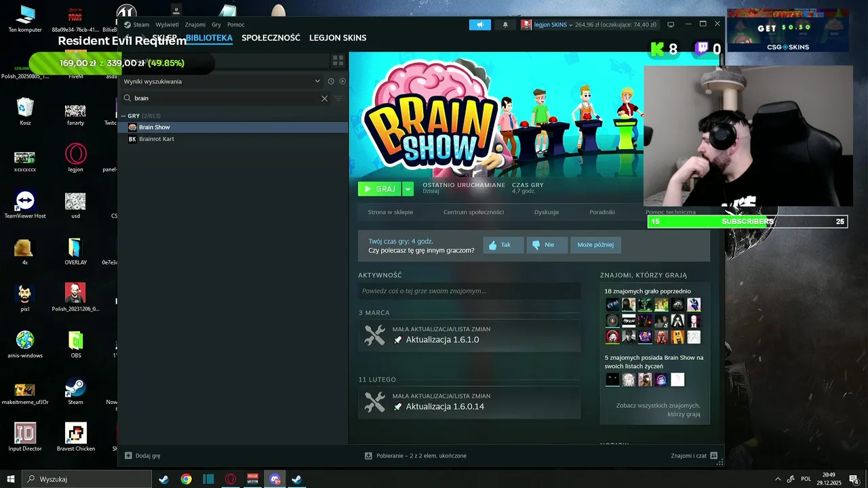Switch library to grid view icon
This screenshot has width=868, height=488.
pos(338,61)
